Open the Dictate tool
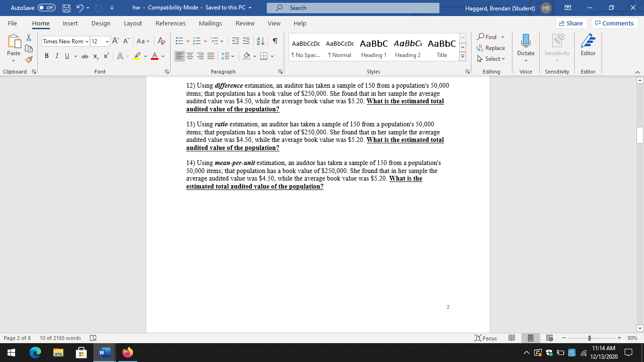This screenshot has width=644, height=362. [x=526, y=46]
